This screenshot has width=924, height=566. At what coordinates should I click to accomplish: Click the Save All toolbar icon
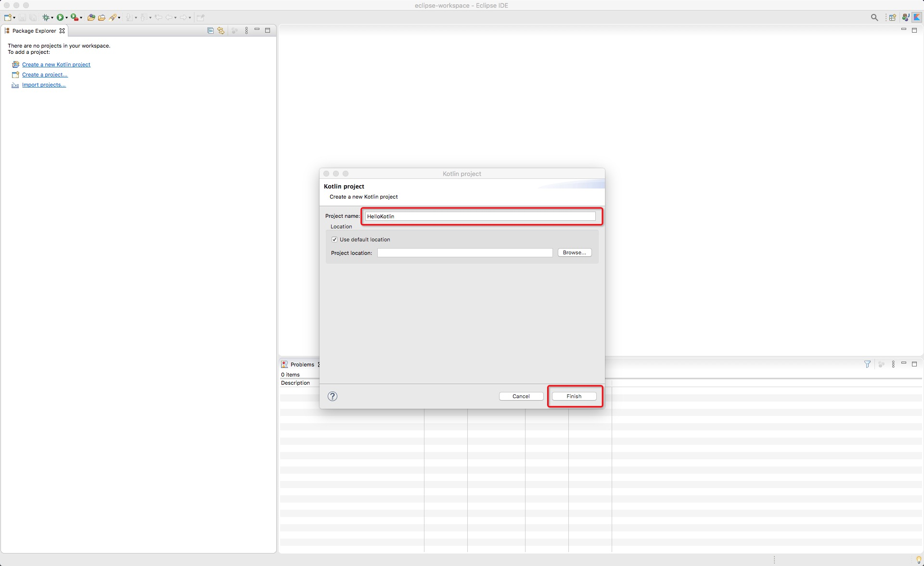pyautogui.click(x=33, y=17)
